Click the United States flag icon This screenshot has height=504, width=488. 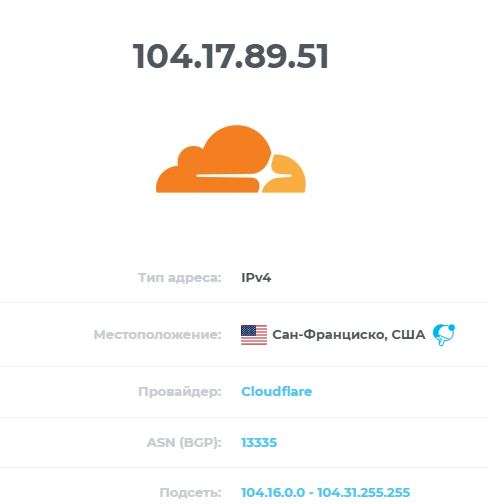tap(254, 335)
